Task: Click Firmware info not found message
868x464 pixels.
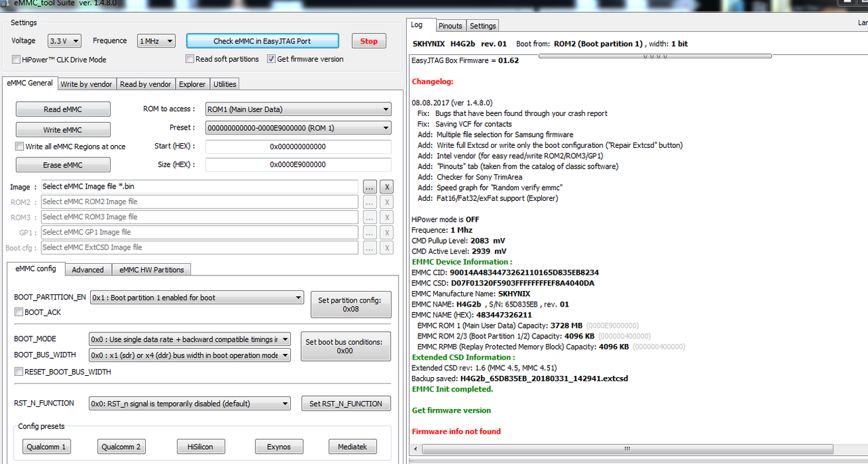Action: click(x=456, y=431)
